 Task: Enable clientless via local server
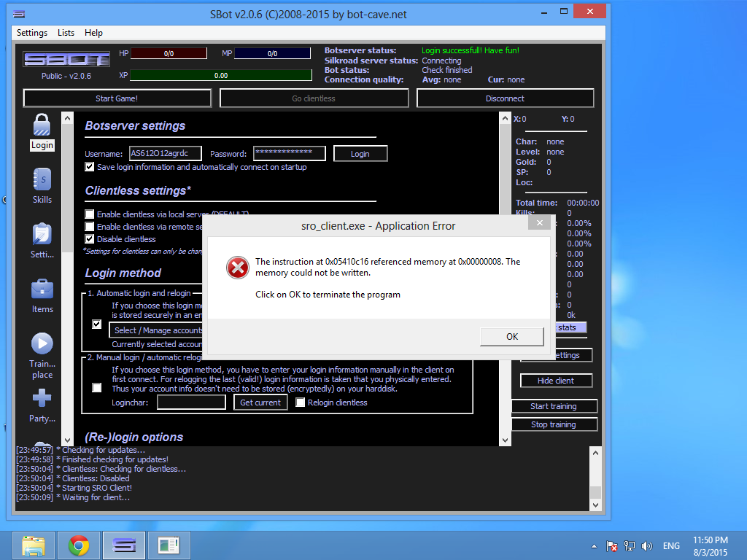90,214
